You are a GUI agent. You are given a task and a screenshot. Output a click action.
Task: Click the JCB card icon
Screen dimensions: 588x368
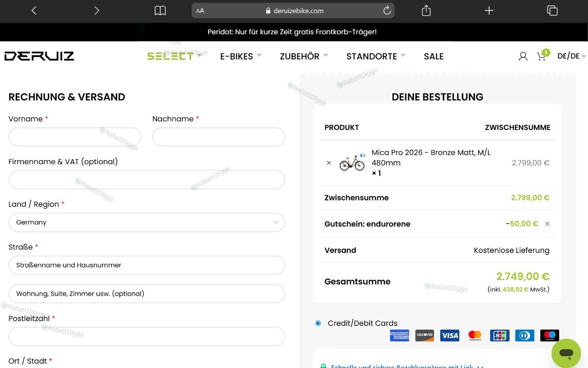pos(500,336)
